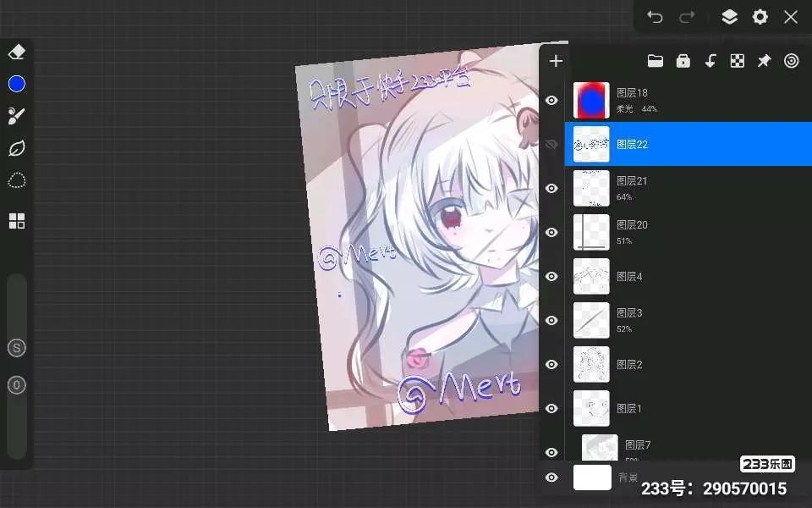This screenshot has width=812, height=508.
Task: Select layer name 图层18
Action: pyautogui.click(x=632, y=93)
